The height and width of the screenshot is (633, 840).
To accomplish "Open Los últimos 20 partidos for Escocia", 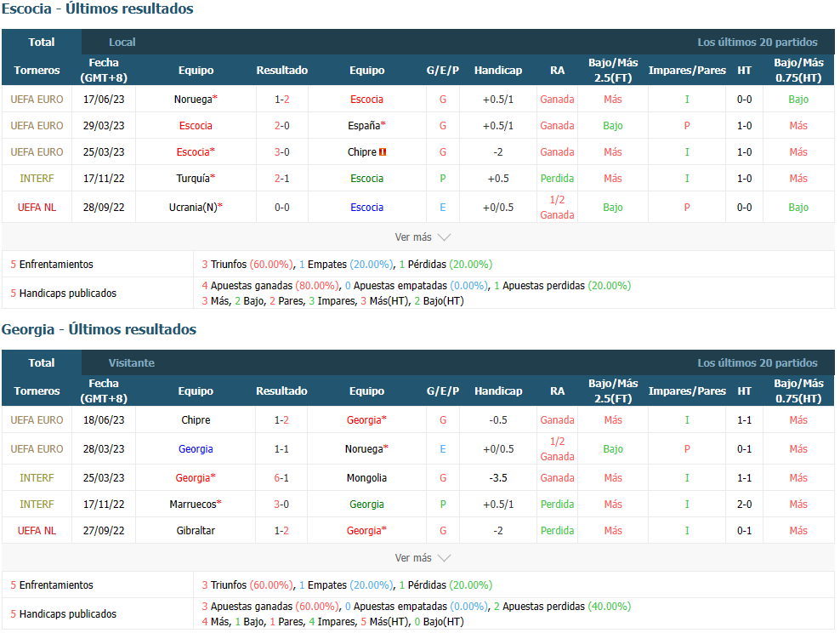I will [757, 42].
